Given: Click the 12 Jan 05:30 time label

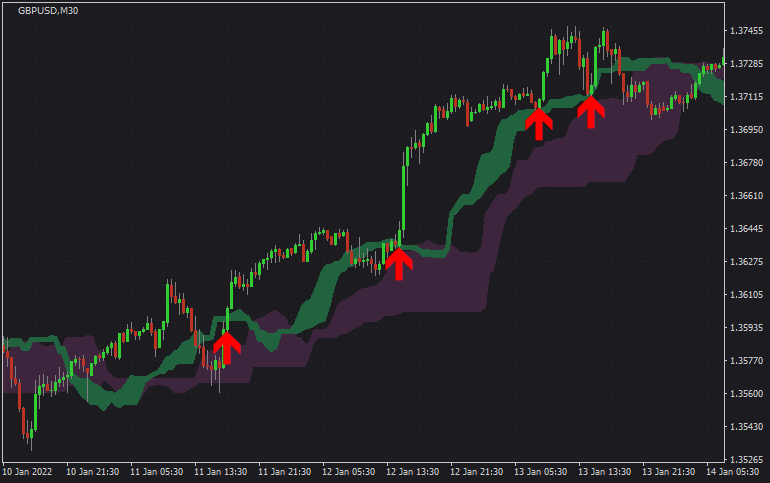Looking at the screenshot, I should point(349,472).
